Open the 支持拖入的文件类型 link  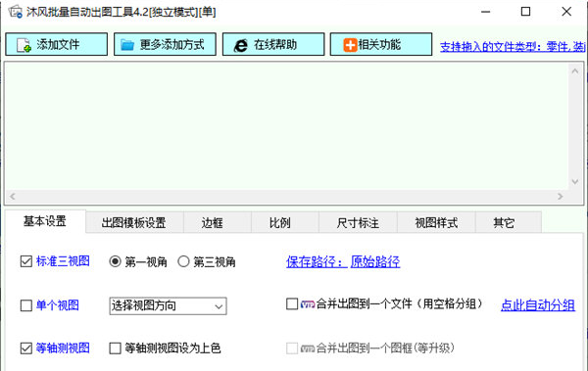pos(513,46)
